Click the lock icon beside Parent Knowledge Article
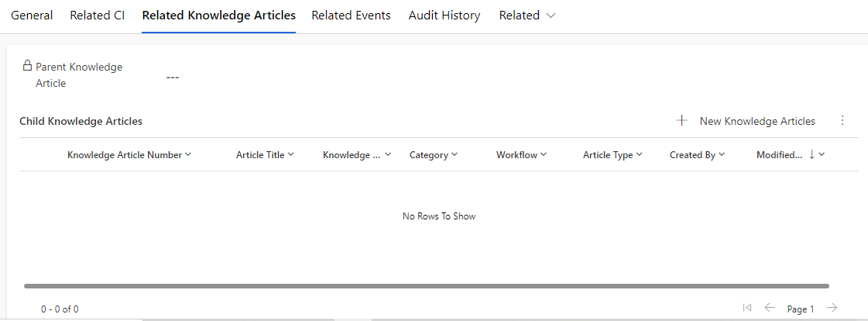The width and height of the screenshot is (868, 321). [x=26, y=66]
